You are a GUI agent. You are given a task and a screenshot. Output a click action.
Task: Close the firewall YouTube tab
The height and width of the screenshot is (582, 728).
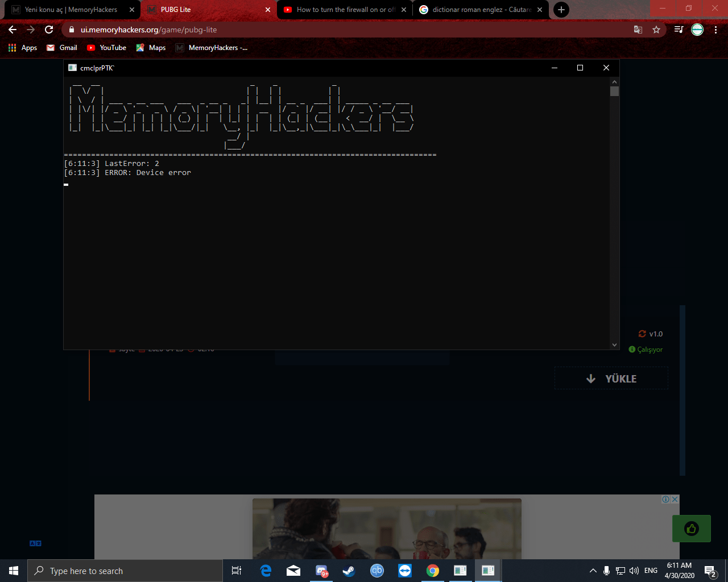tap(404, 10)
